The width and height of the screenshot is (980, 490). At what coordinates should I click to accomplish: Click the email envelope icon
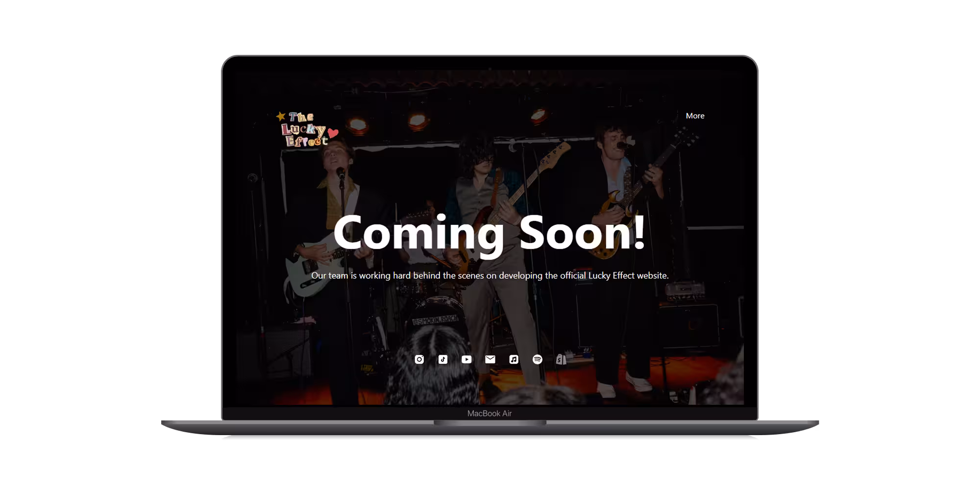(x=490, y=359)
